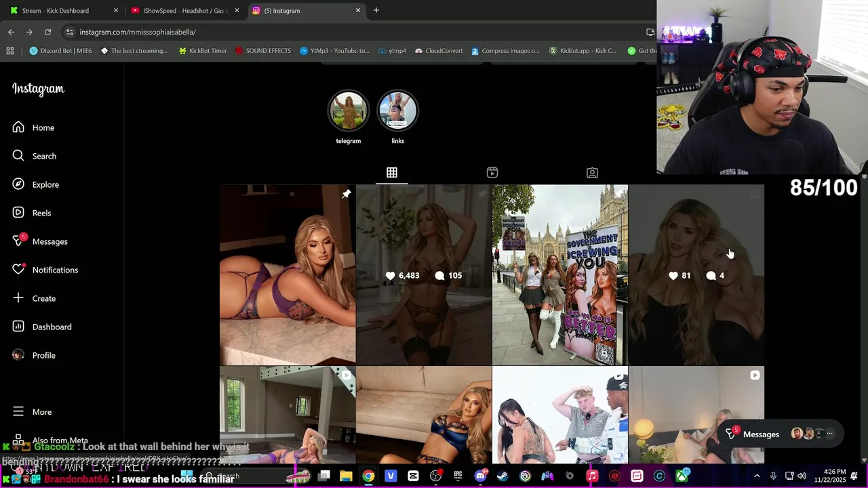Switch to the Reels profile tab

492,173
